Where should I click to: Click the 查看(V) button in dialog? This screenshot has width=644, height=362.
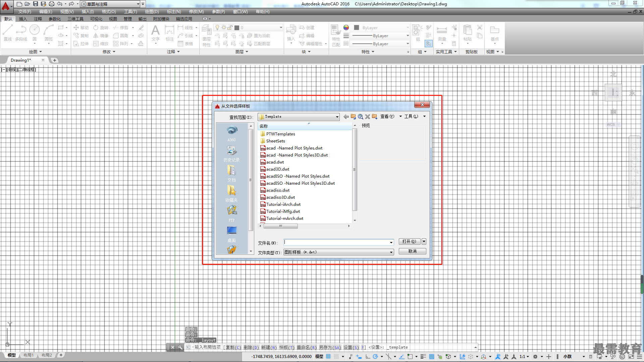387,117
